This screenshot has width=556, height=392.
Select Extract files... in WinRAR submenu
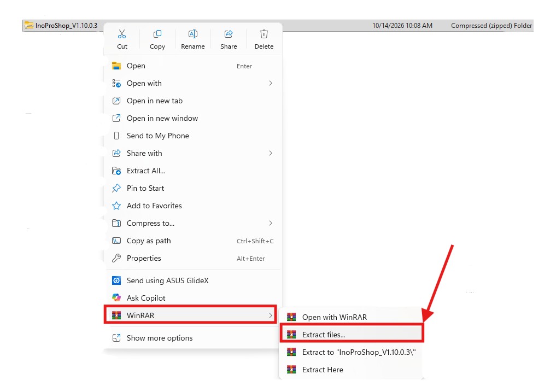pyautogui.click(x=352, y=335)
